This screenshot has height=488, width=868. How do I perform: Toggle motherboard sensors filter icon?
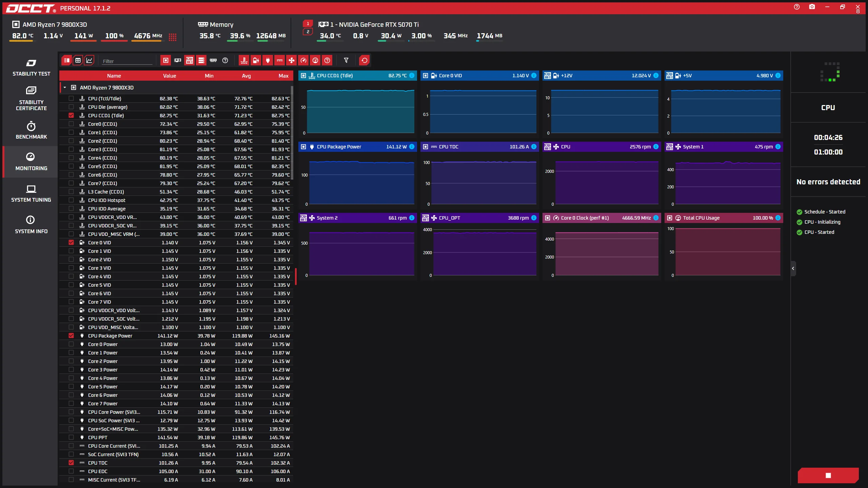pos(190,60)
